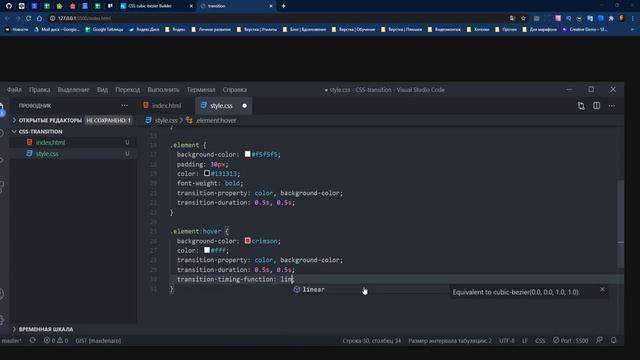Open the Правка menu
Screen dimensions: 640x360
(x=40, y=90)
